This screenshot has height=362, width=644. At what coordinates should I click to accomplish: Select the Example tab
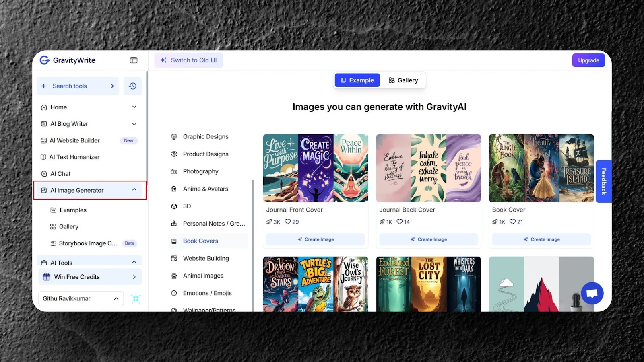coord(357,80)
